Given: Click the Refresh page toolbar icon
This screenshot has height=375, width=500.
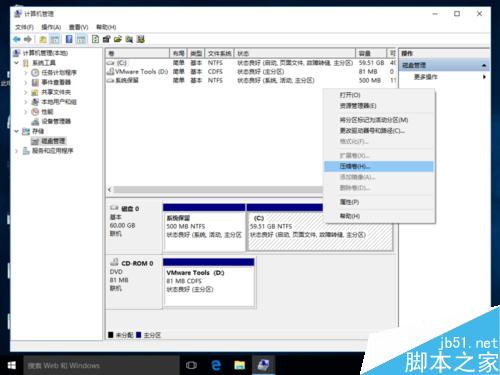Looking at the screenshot, I should click(95, 39).
